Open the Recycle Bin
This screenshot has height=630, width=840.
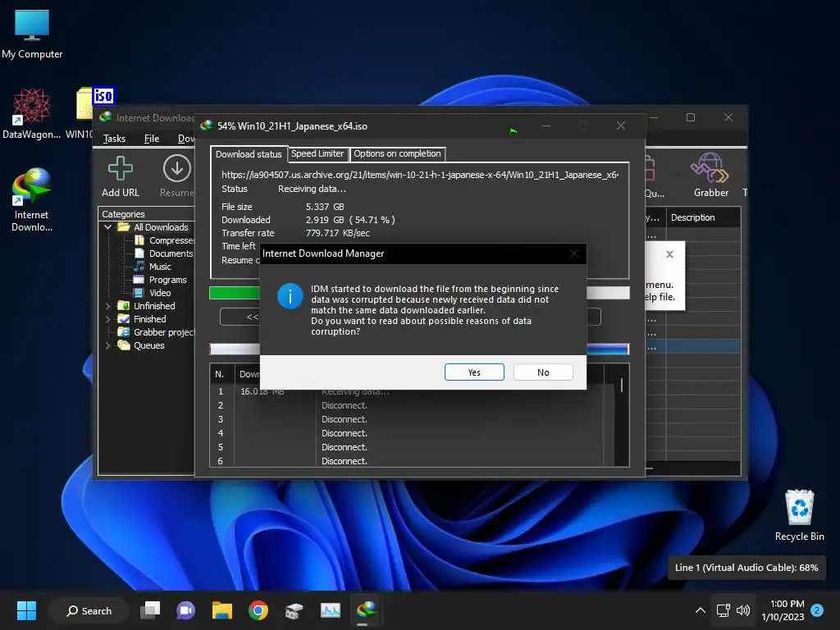click(x=799, y=515)
